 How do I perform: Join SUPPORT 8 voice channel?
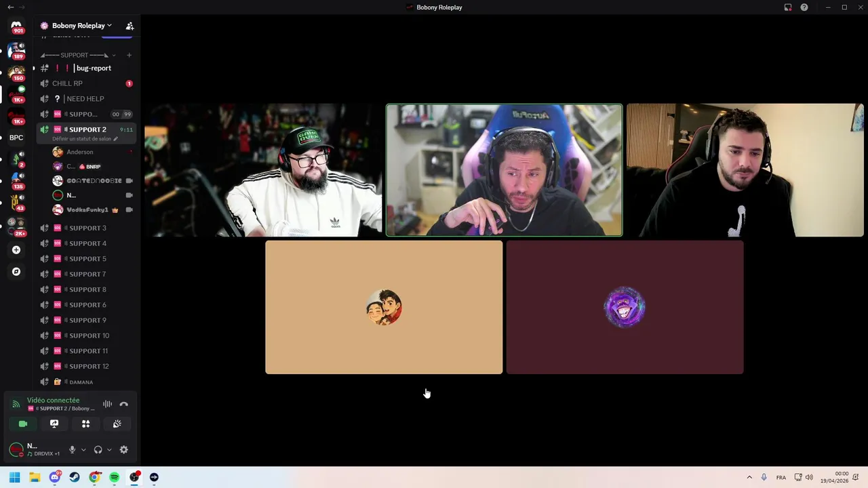tap(86, 289)
